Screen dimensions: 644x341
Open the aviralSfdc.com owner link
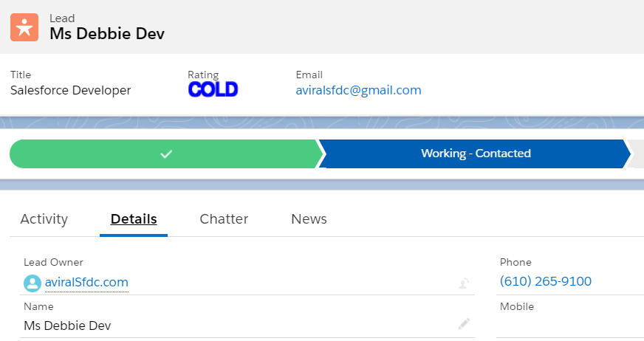[86, 282]
